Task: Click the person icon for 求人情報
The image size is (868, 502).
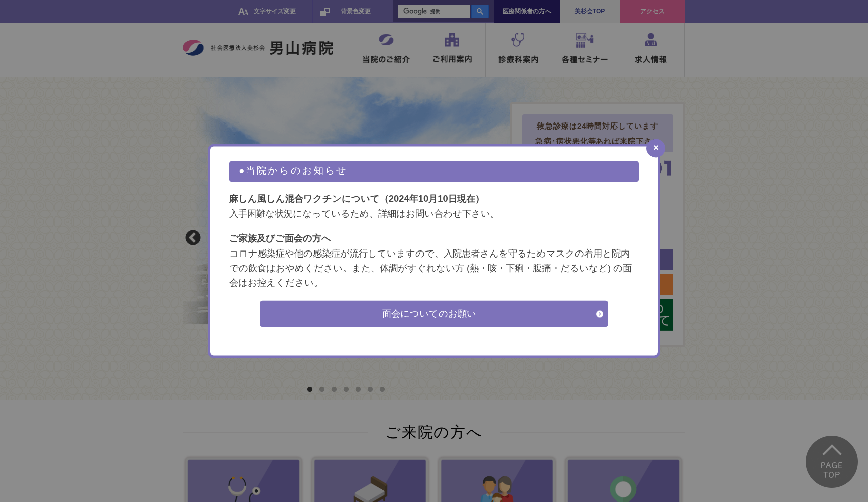Action: point(650,39)
